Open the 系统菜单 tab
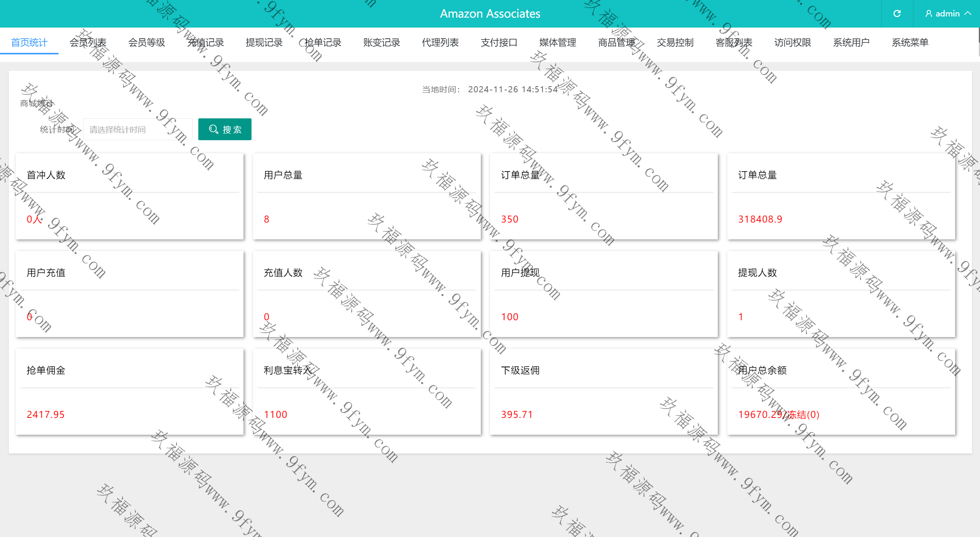The width and height of the screenshot is (980, 537). (910, 43)
